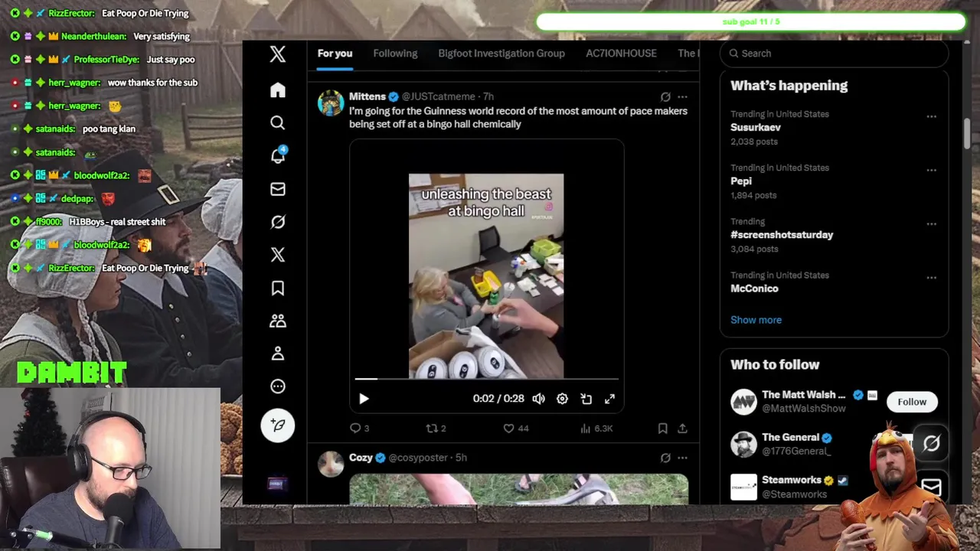This screenshot has height=551, width=980.
Task: Open more options for Cozy post
Action: click(682, 458)
